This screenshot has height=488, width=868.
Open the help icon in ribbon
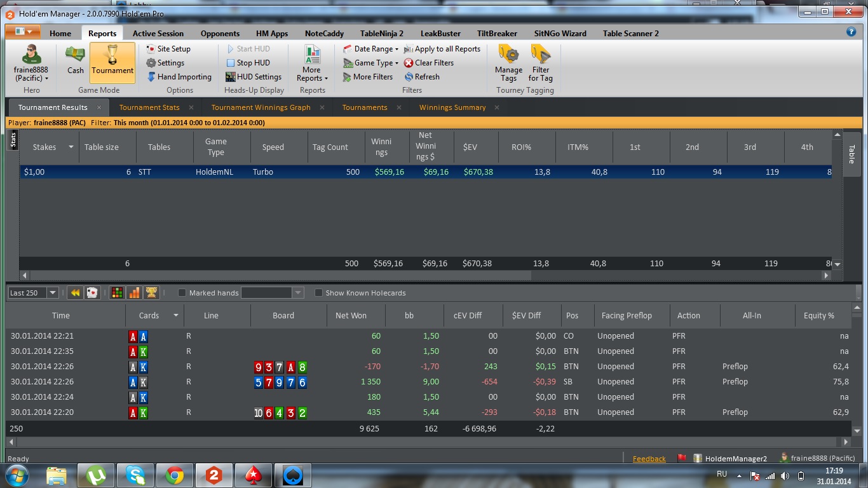click(851, 32)
